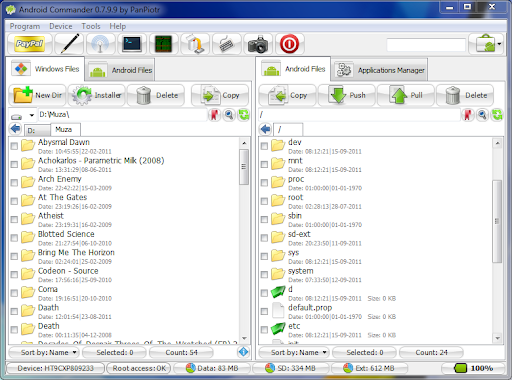
Task: Click the wireless antenna toolbar icon
Action: 100,44
